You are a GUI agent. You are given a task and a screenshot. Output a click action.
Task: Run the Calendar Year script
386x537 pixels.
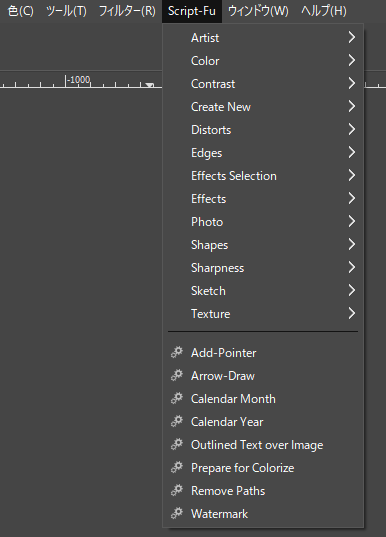click(x=263, y=422)
